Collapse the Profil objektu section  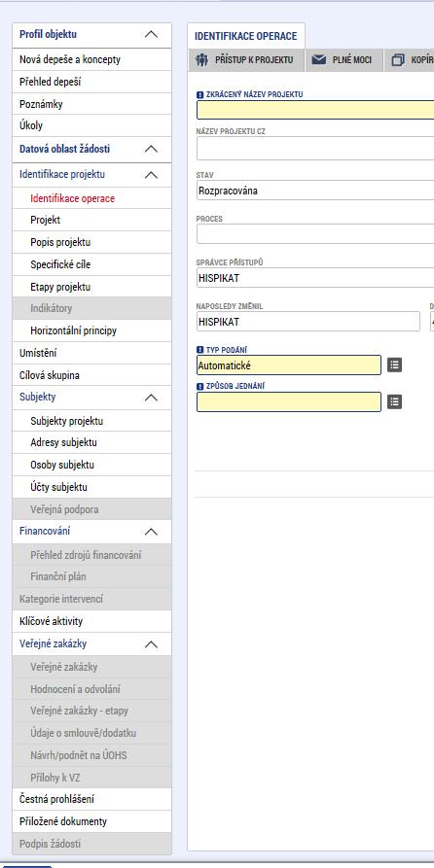click(x=151, y=34)
